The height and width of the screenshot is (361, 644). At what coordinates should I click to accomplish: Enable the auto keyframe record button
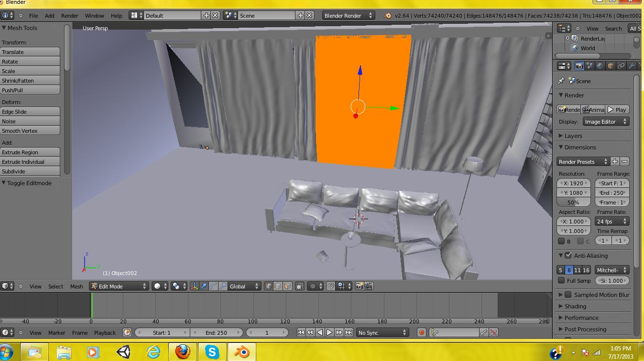pos(421,332)
